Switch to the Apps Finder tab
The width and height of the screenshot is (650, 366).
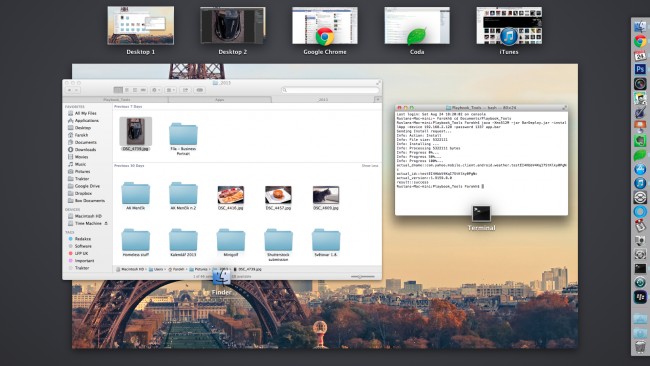pyautogui.click(x=220, y=99)
